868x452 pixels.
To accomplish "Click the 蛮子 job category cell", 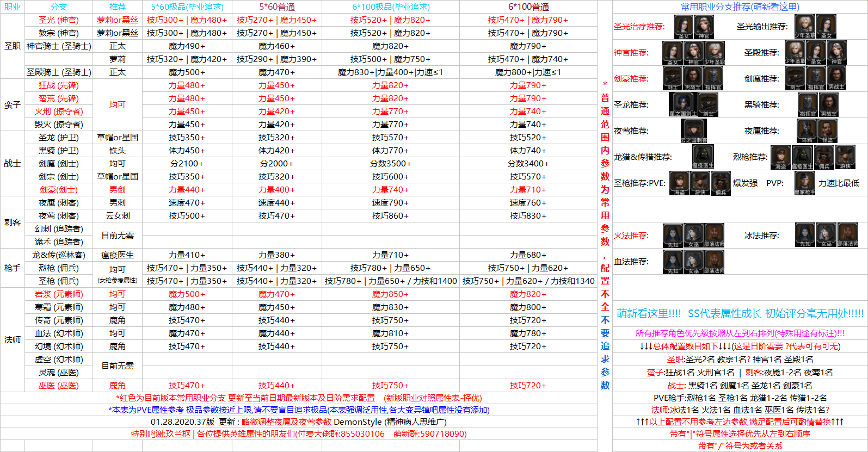I will (x=13, y=105).
